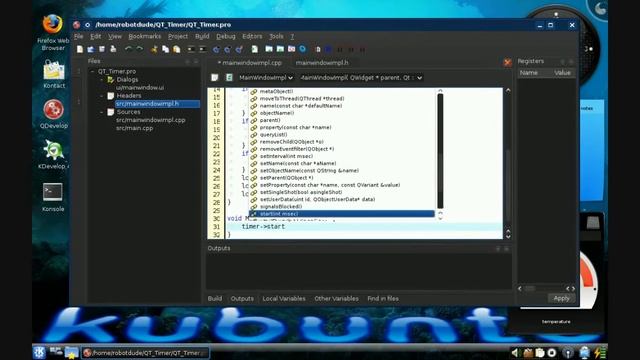This screenshot has width=640, height=360.
Task: Collapse the Sources folder node
Action: (102, 112)
